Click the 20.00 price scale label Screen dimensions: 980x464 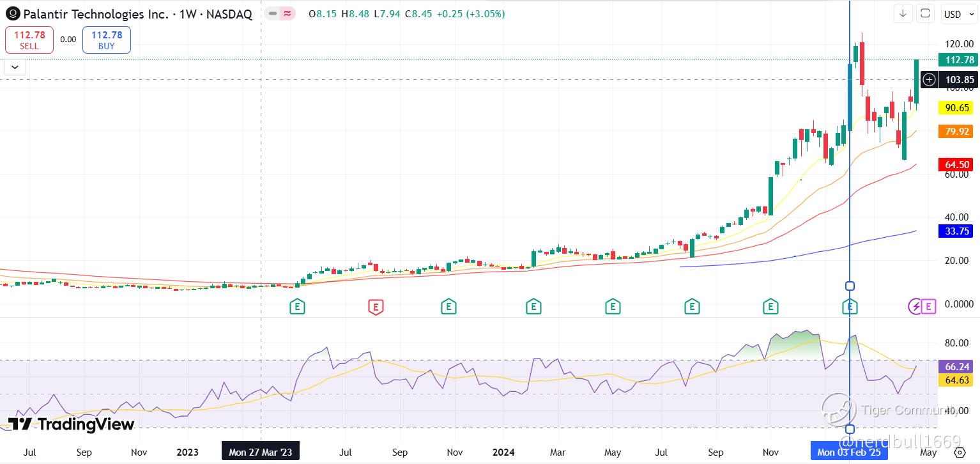pyautogui.click(x=957, y=261)
